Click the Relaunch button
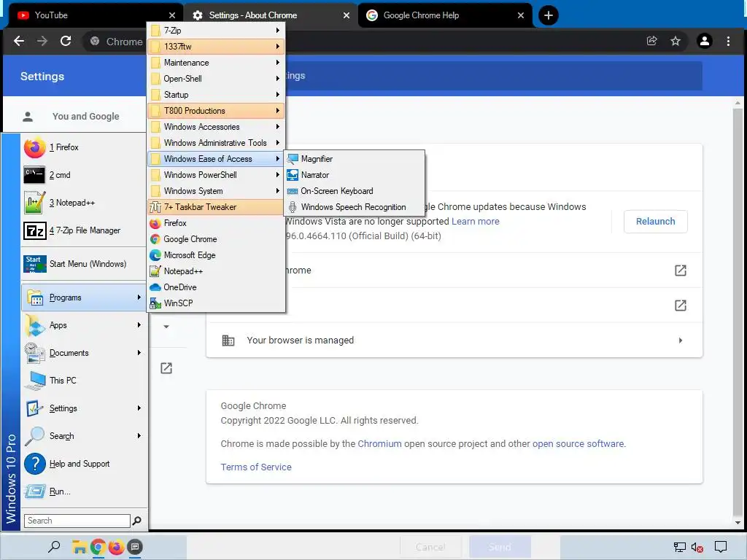747x560 pixels. (656, 222)
